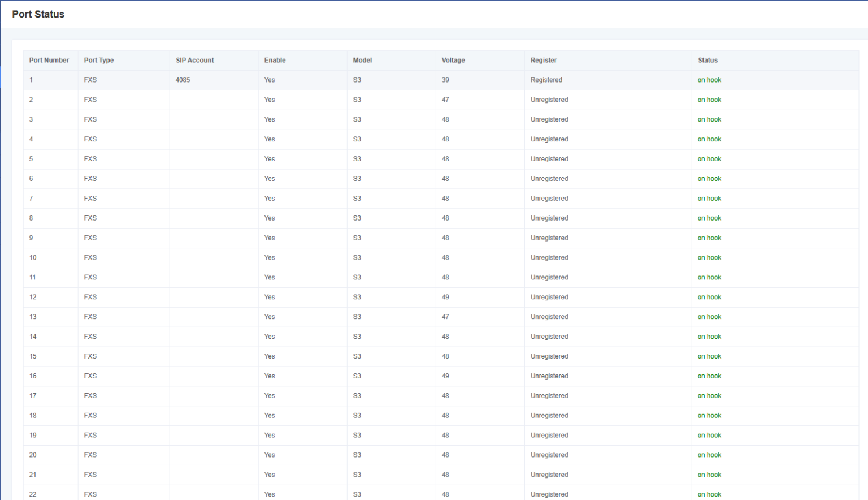Screen dimensions: 868x500
Task: Click the Port Number column header
Action: point(49,61)
